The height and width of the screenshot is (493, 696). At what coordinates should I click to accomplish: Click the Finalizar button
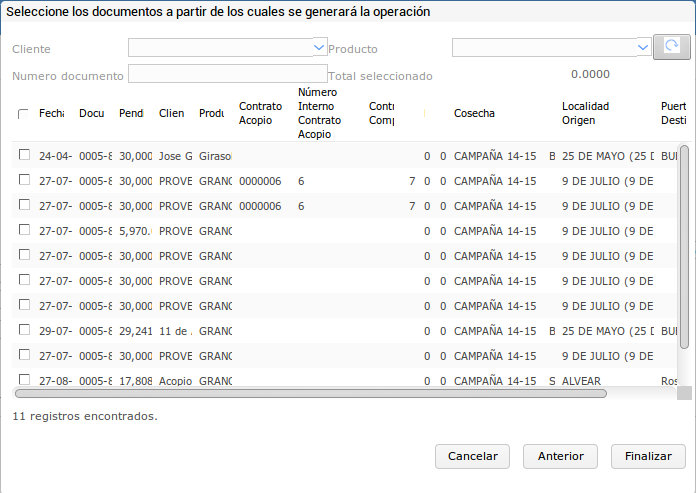point(648,456)
